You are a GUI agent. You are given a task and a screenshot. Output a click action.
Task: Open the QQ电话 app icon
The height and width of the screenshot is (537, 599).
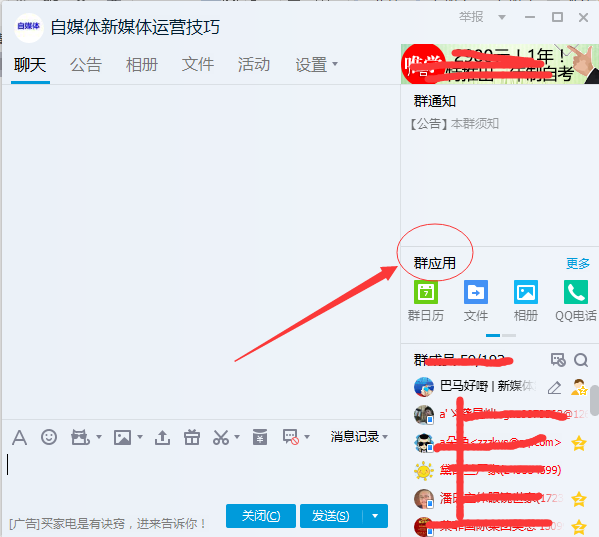click(576, 301)
